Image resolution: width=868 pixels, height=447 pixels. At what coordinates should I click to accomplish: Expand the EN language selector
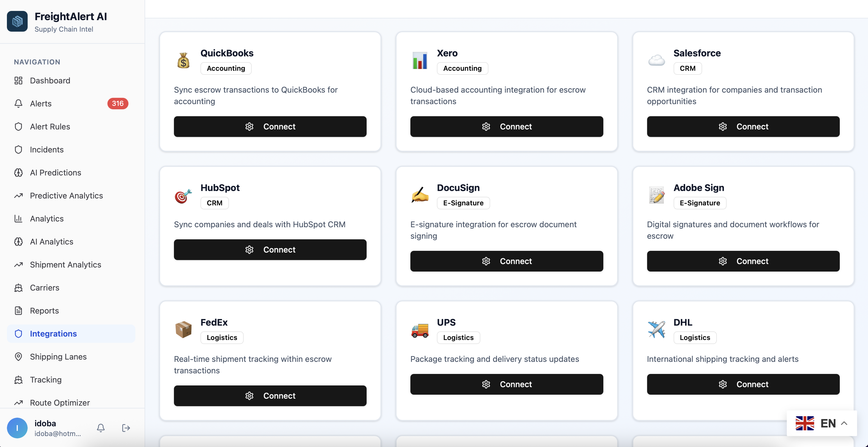point(822,423)
